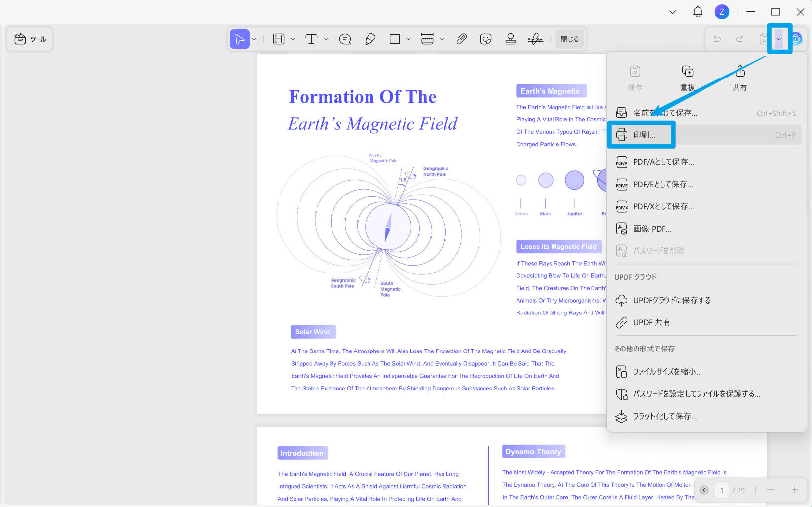Screen dimensions: 812x507
Task: Click the comment bubble tool icon
Action: tap(345, 39)
